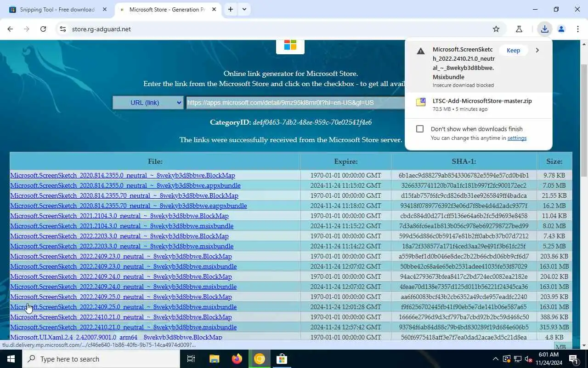This screenshot has width=588, height=368.
Task: Launch Firefox from the taskbar
Action: point(237,359)
